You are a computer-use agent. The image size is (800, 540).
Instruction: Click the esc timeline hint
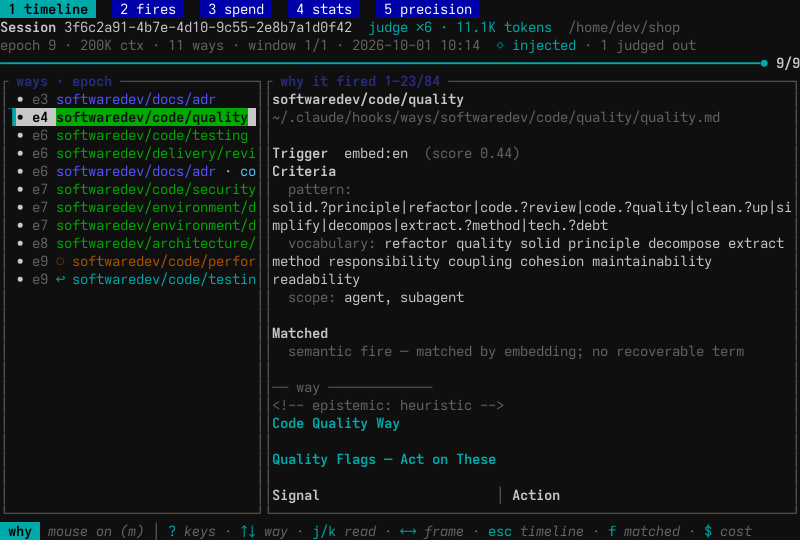[x=536, y=531]
